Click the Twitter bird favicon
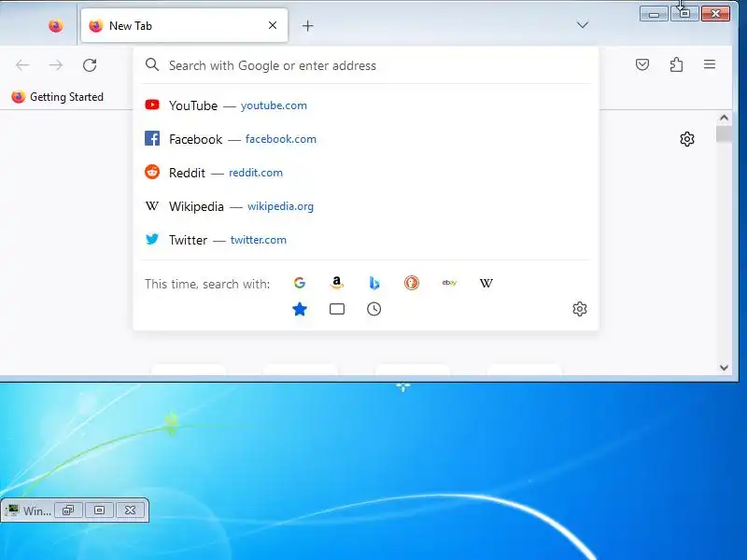This screenshot has width=747, height=560. [x=152, y=239]
